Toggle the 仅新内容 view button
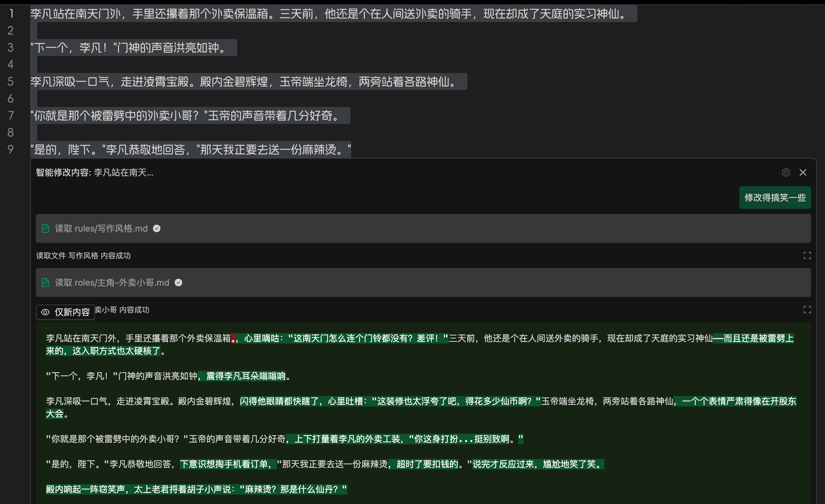The height and width of the screenshot is (504, 825). click(x=66, y=312)
